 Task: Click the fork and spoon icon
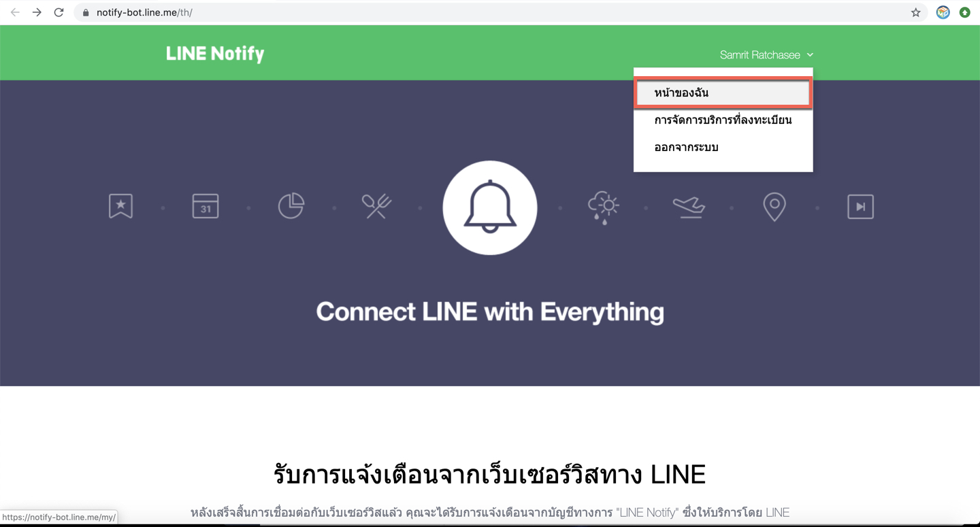[x=376, y=206]
